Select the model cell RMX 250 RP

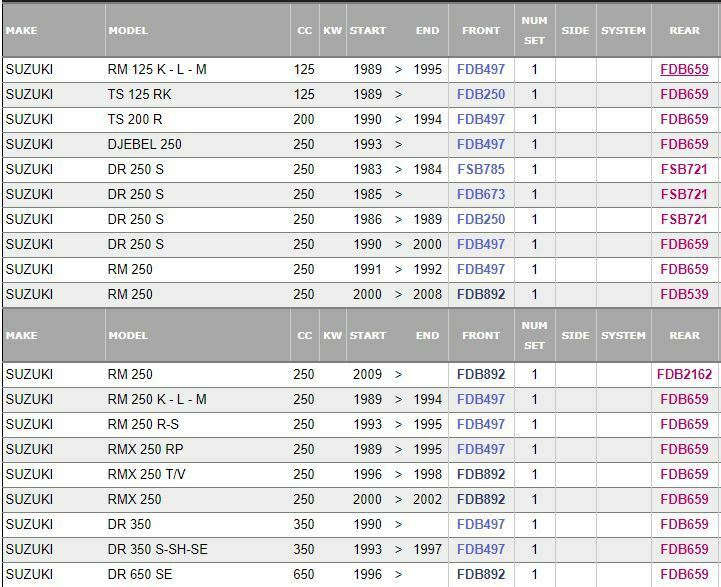(145, 449)
